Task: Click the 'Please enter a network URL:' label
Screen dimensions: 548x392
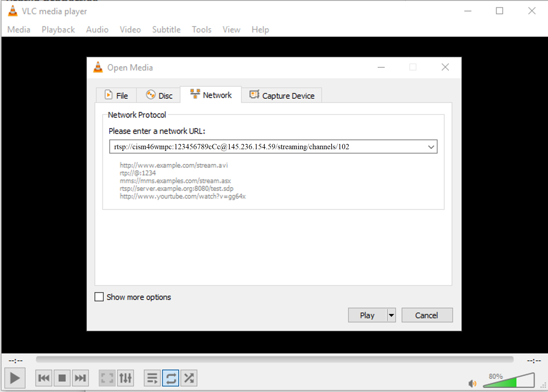Action: coord(157,131)
